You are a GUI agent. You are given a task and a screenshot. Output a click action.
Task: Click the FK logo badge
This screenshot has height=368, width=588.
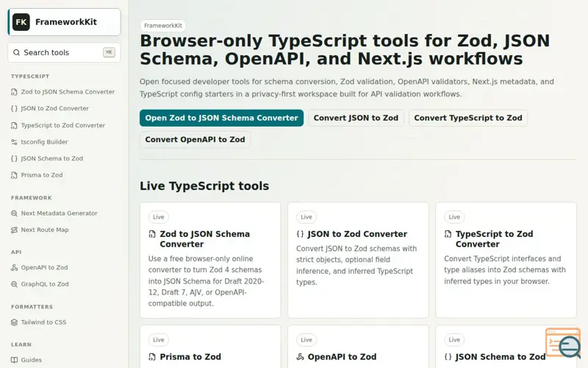click(x=21, y=22)
